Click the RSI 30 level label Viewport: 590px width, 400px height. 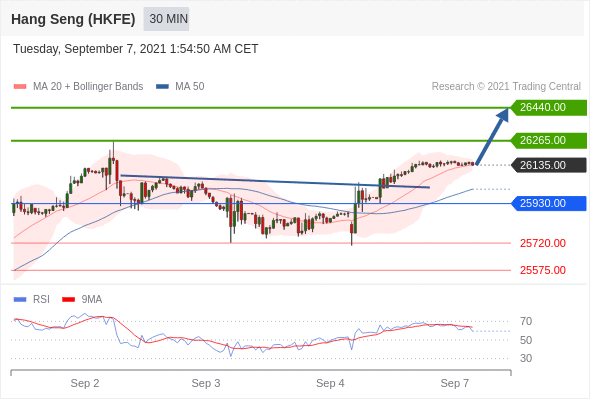pyautogui.click(x=526, y=358)
